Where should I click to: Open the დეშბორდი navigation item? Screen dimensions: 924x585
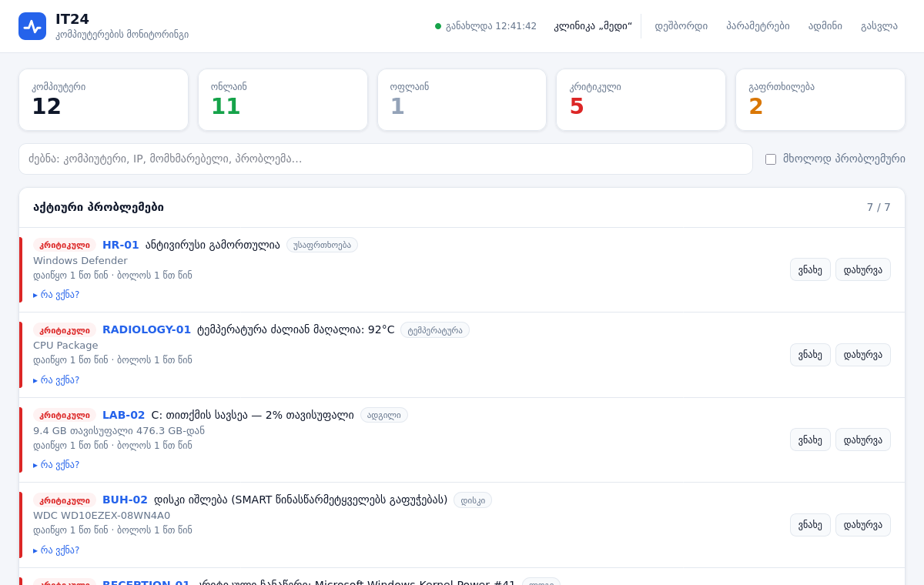point(681,26)
